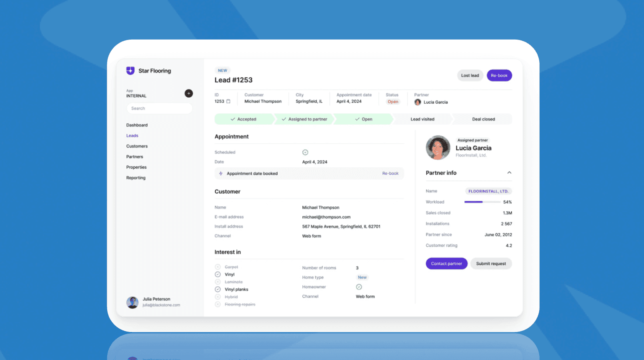Click the Homeowner verification checkmark icon

click(359, 287)
